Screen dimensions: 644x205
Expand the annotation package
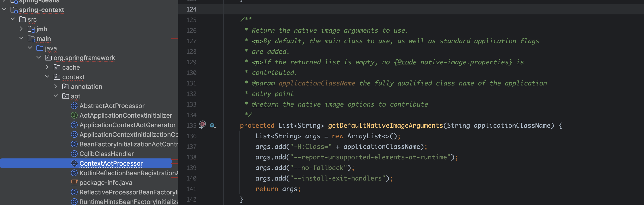tap(56, 86)
